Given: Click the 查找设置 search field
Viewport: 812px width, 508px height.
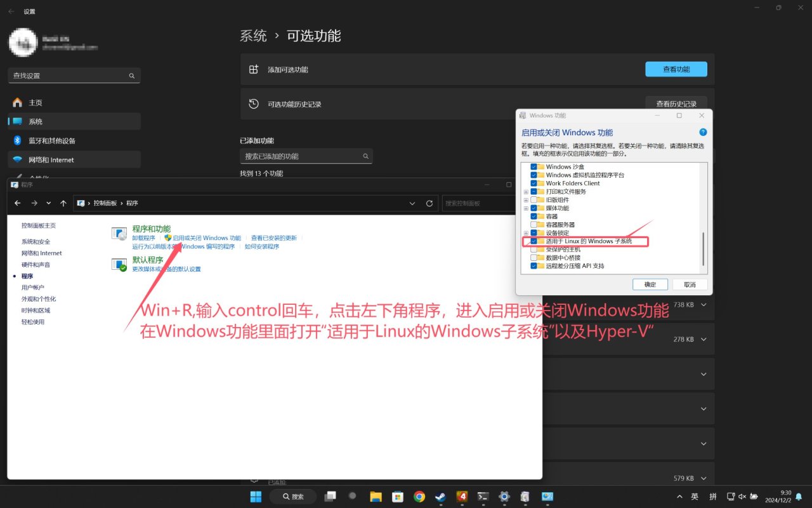Looking at the screenshot, I should (x=74, y=76).
